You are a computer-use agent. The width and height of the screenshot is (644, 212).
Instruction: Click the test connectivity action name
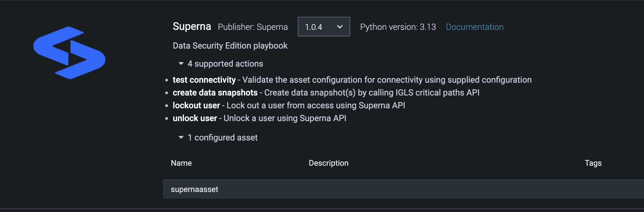click(x=204, y=80)
